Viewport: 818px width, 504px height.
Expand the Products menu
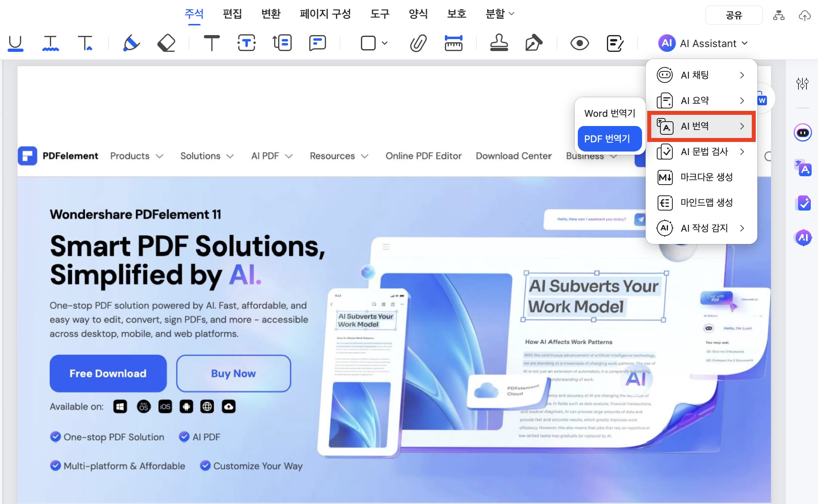point(136,156)
